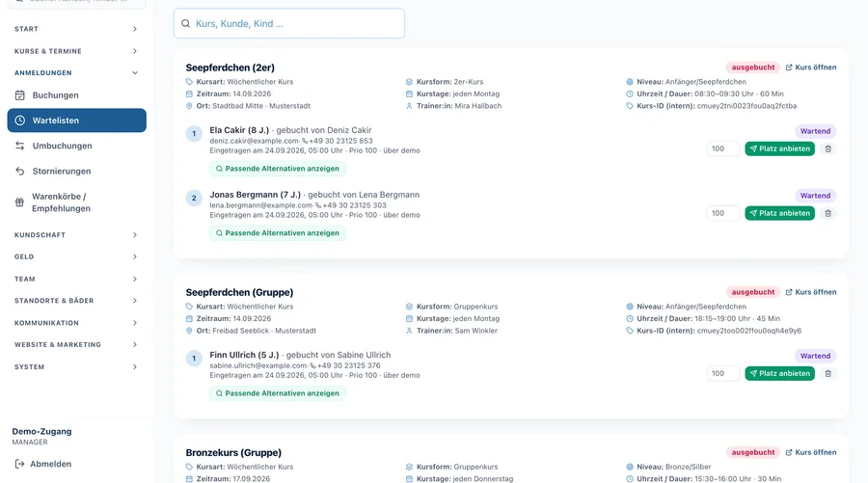Click the Umbuchungen swap arrows icon
The width and height of the screenshot is (868, 483).
[x=20, y=146]
